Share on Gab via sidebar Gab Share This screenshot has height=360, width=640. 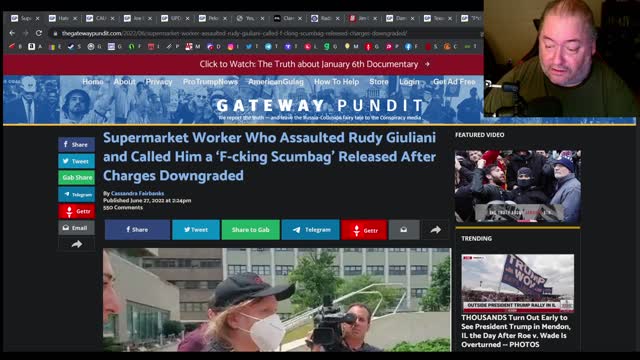(76, 178)
